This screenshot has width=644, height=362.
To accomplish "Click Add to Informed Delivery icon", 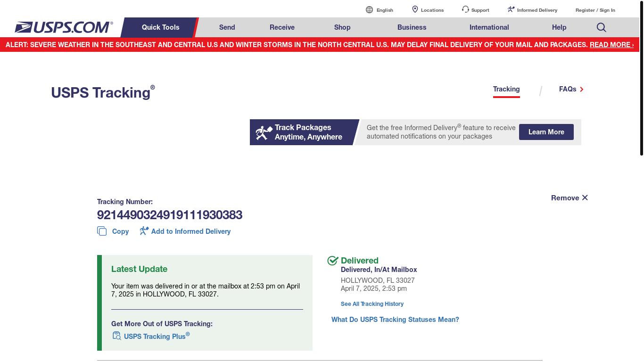I will pyautogui.click(x=144, y=231).
